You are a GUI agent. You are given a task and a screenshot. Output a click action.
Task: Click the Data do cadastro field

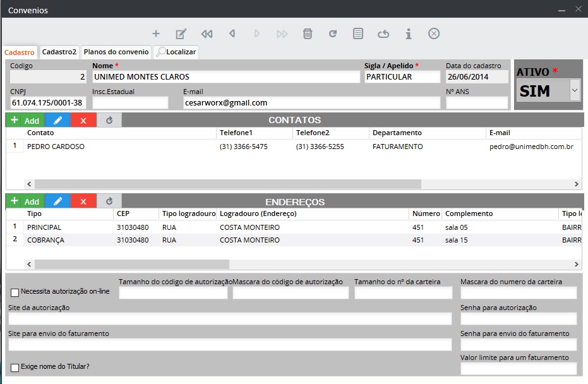pos(477,77)
